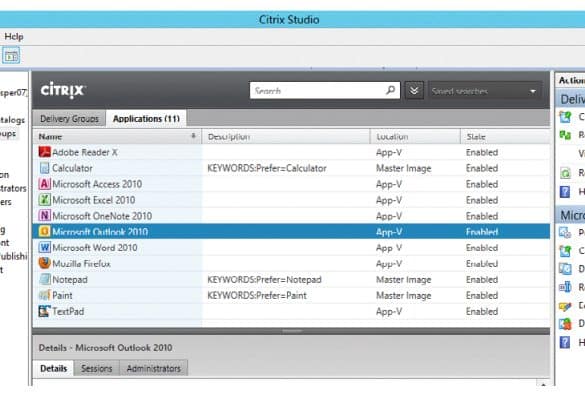Click the Mozilla Firefox icon
The height and width of the screenshot is (405, 585).
point(44,263)
